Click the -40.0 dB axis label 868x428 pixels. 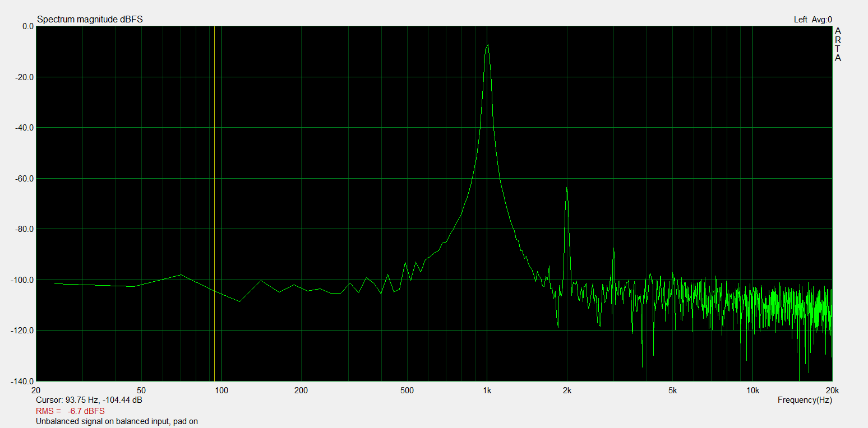tap(25, 128)
